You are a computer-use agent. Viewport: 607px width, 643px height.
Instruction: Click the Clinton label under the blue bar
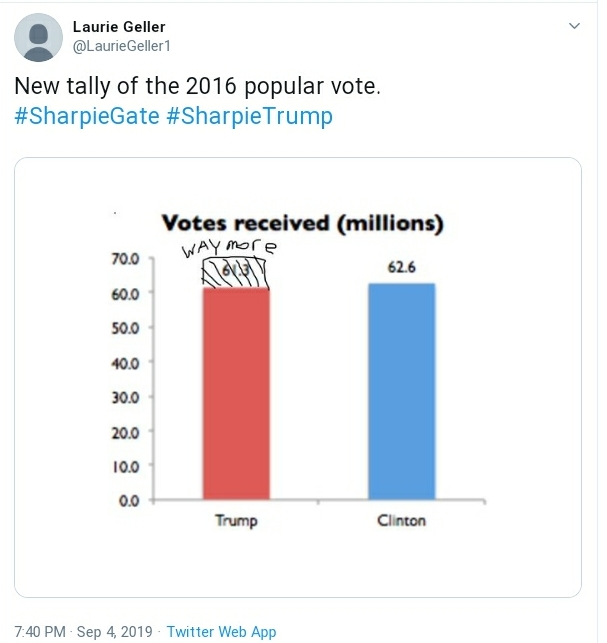coord(401,521)
